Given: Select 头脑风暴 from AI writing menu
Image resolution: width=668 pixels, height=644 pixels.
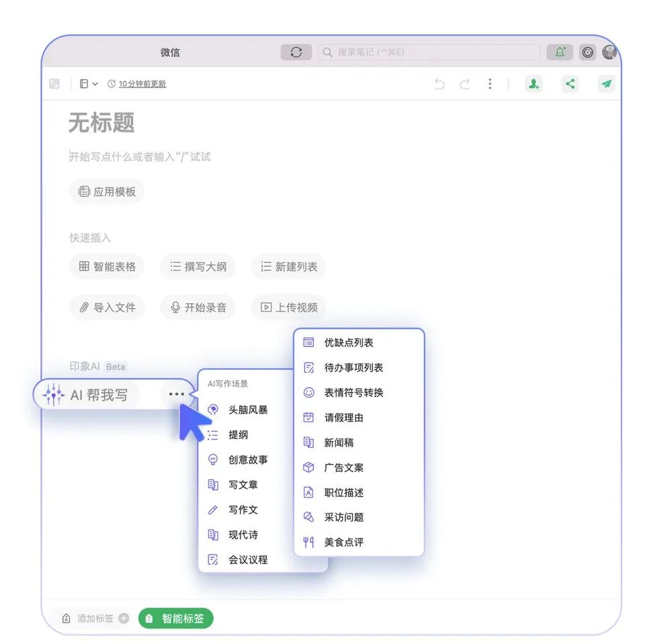Looking at the screenshot, I should pyautogui.click(x=247, y=410).
